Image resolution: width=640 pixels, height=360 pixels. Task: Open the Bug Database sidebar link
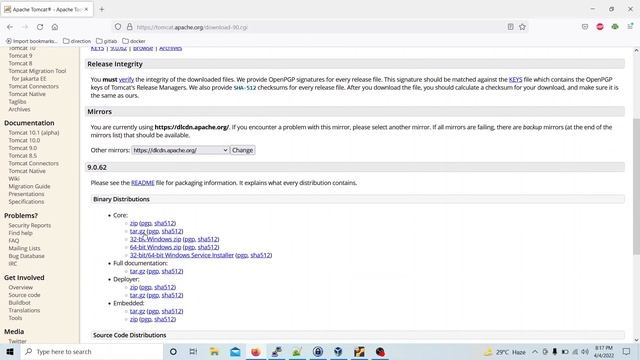pos(27,256)
